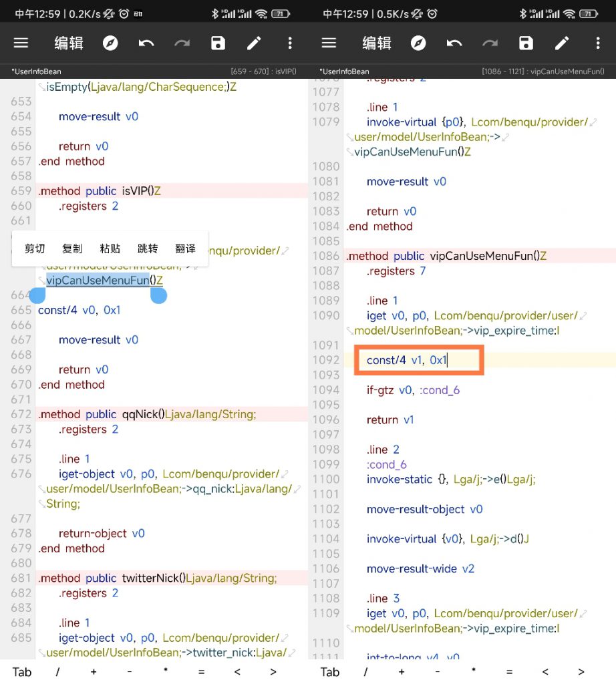The height and width of the screenshot is (684, 616).
Task: Choose 复制 from the selection popup
Action: 72,248
